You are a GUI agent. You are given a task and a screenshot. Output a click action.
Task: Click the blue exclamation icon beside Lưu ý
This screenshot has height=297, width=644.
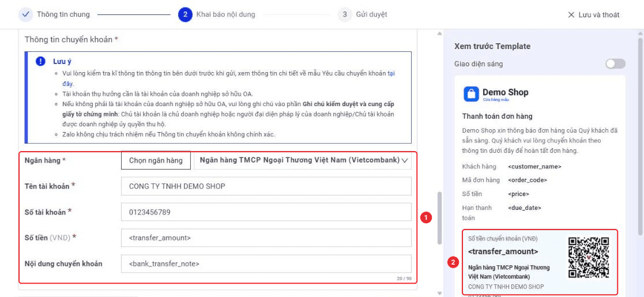click(40, 62)
